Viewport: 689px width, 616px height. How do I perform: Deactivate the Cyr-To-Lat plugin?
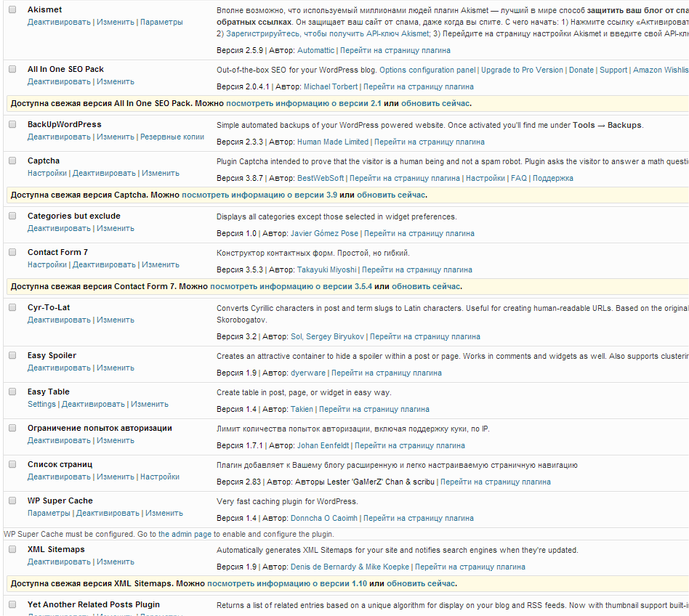click(59, 320)
